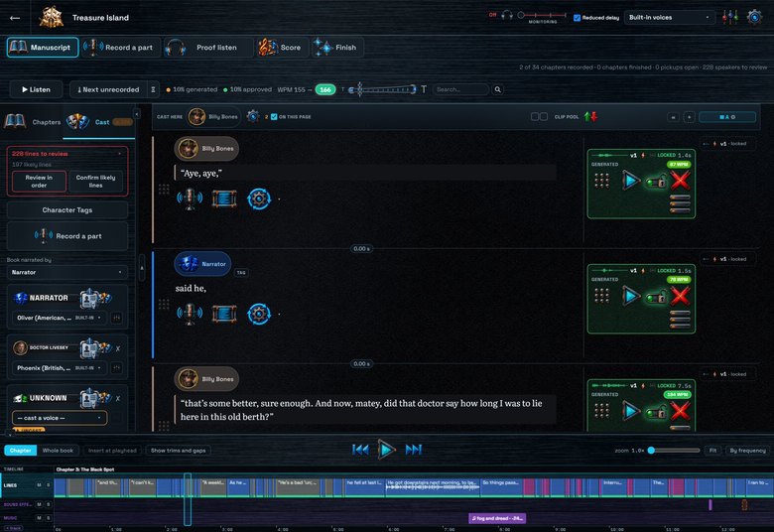Mute the Lines track

(39, 485)
